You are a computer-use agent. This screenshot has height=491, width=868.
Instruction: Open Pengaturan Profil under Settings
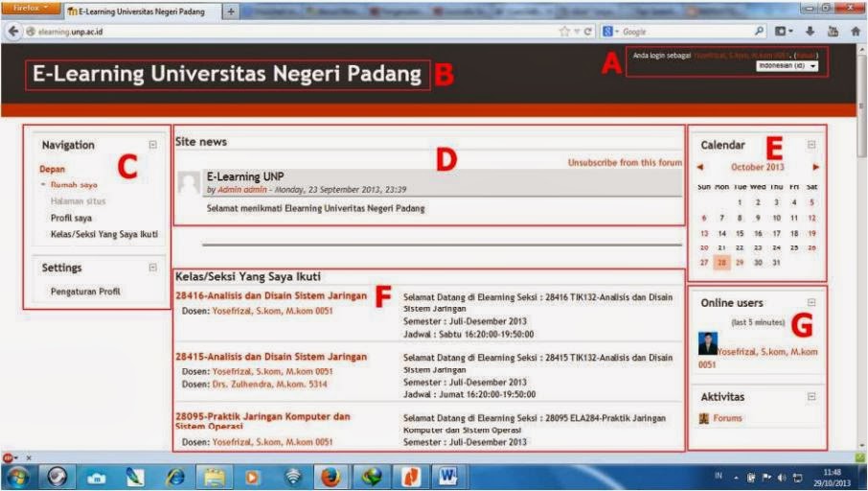tap(85, 292)
